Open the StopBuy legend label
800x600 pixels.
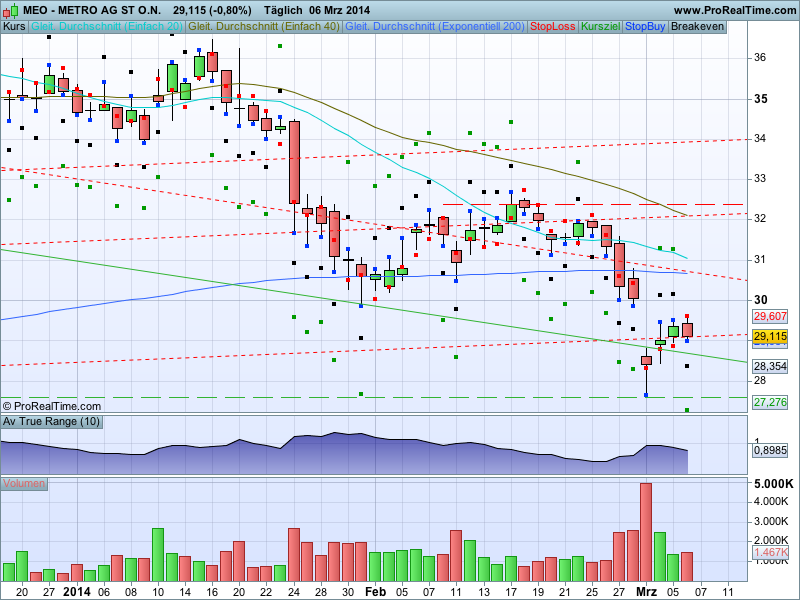[645, 27]
